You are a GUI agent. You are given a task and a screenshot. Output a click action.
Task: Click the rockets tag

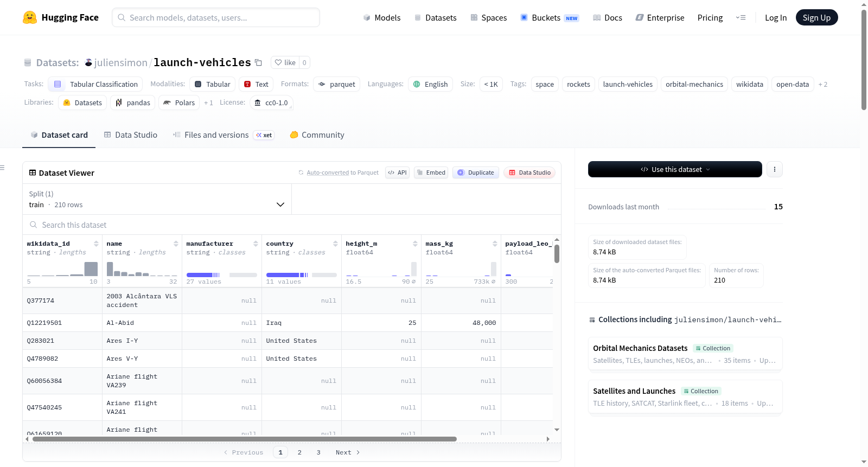pos(578,84)
